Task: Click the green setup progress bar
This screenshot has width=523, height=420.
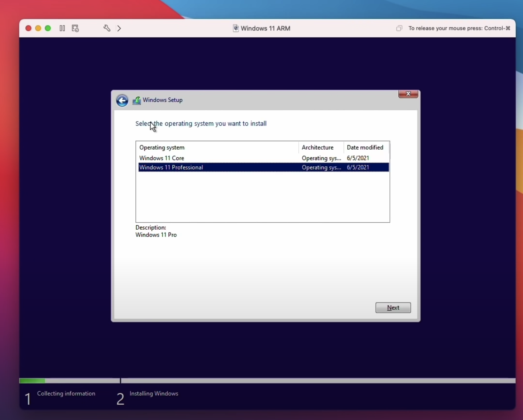Action: point(32,381)
